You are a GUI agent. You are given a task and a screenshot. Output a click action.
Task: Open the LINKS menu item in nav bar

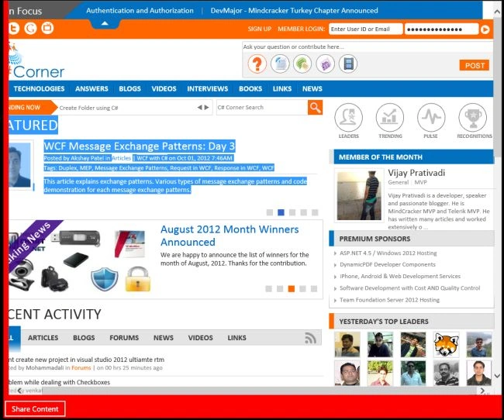coord(282,88)
